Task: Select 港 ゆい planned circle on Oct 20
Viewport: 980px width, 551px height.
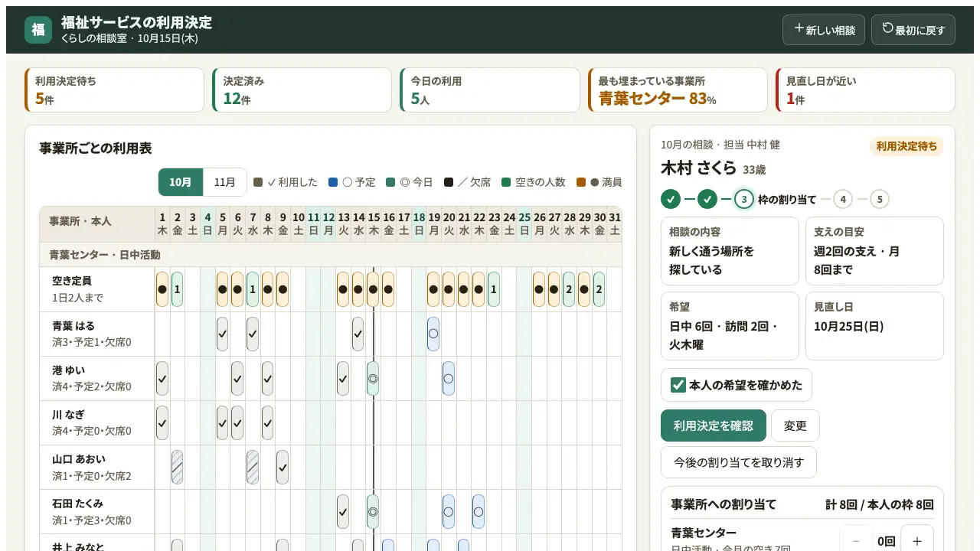Action: (x=449, y=378)
